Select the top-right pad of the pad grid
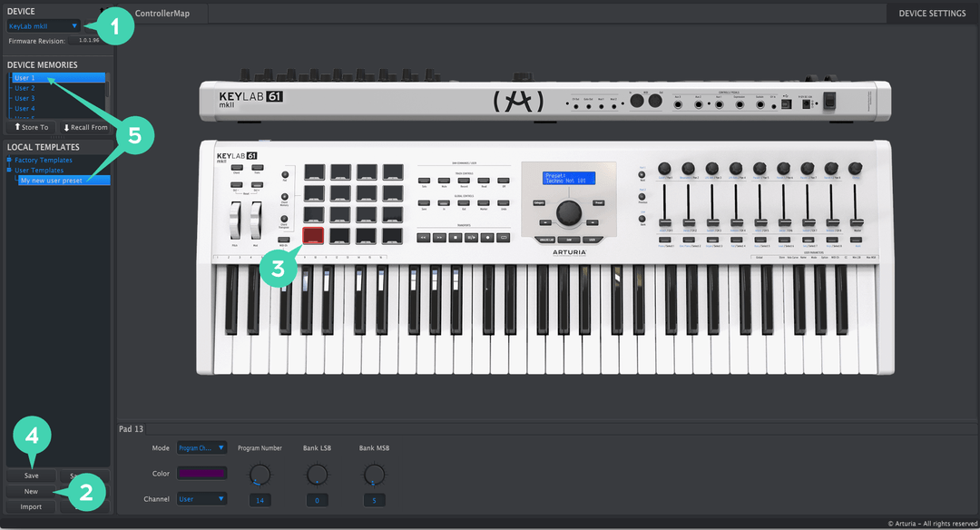 click(x=393, y=172)
